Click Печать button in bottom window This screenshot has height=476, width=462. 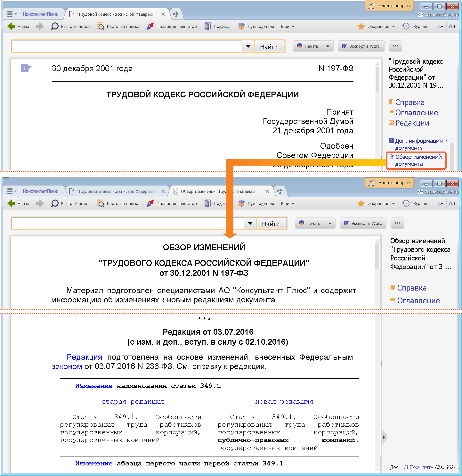[310, 223]
